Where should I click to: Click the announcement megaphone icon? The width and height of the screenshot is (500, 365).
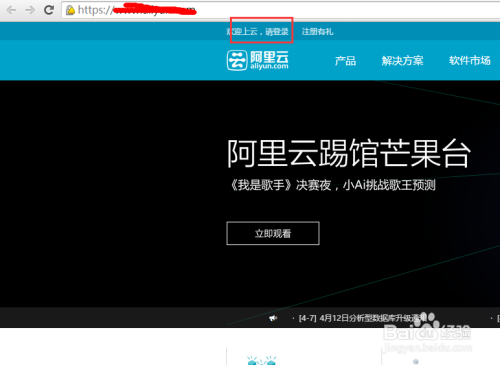[x=273, y=318]
